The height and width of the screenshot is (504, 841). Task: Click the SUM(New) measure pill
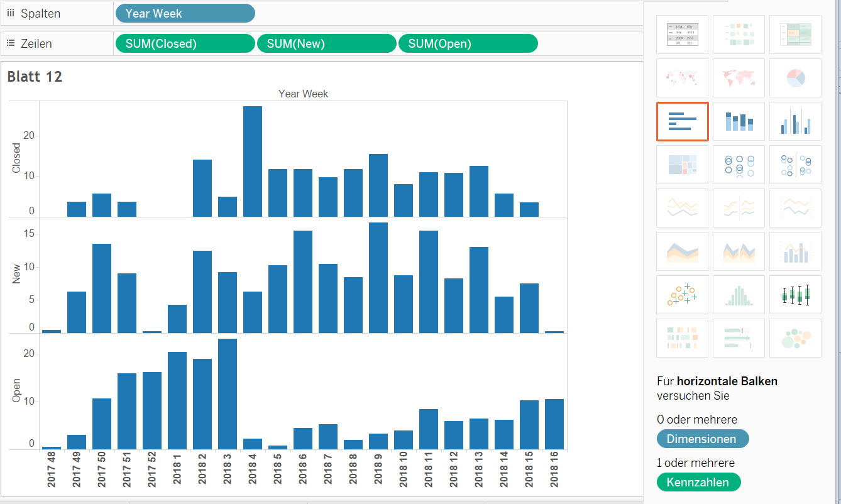tap(326, 43)
